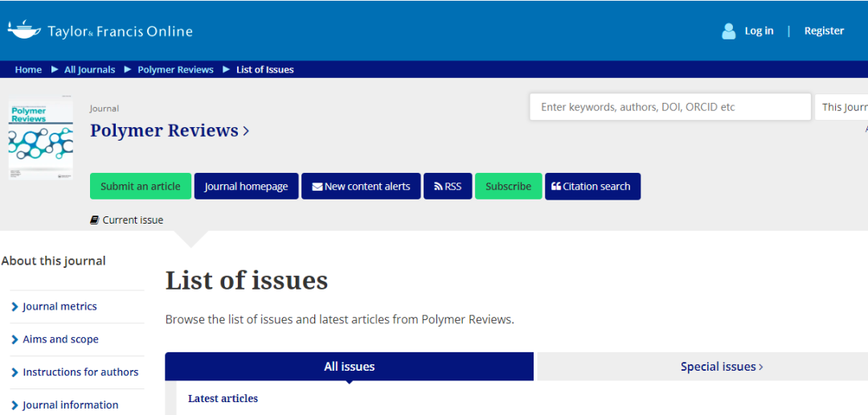
Task: Focus the keyword search input field
Action: [x=669, y=107]
